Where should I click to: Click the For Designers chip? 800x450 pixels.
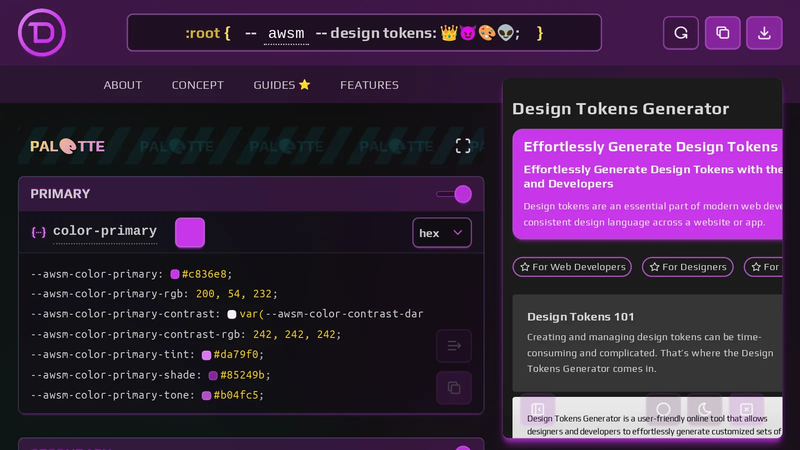tap(688, 267)
